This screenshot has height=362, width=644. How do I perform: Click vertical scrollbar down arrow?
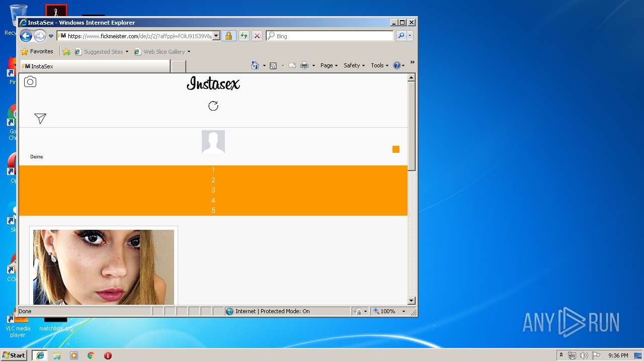412,301
